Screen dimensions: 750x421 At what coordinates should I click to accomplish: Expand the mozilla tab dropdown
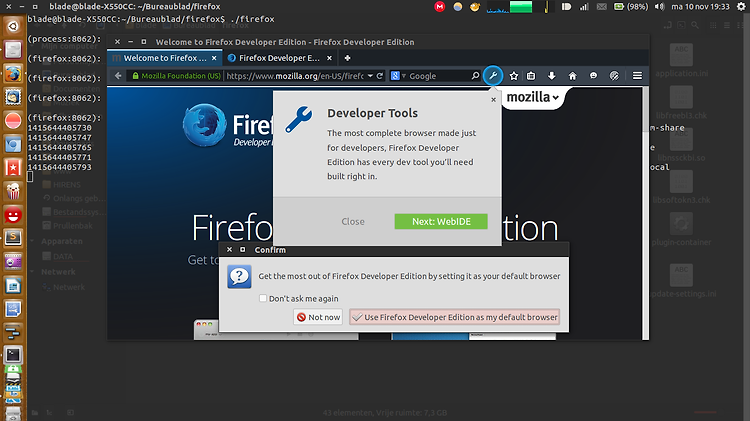tap(555, 98)
